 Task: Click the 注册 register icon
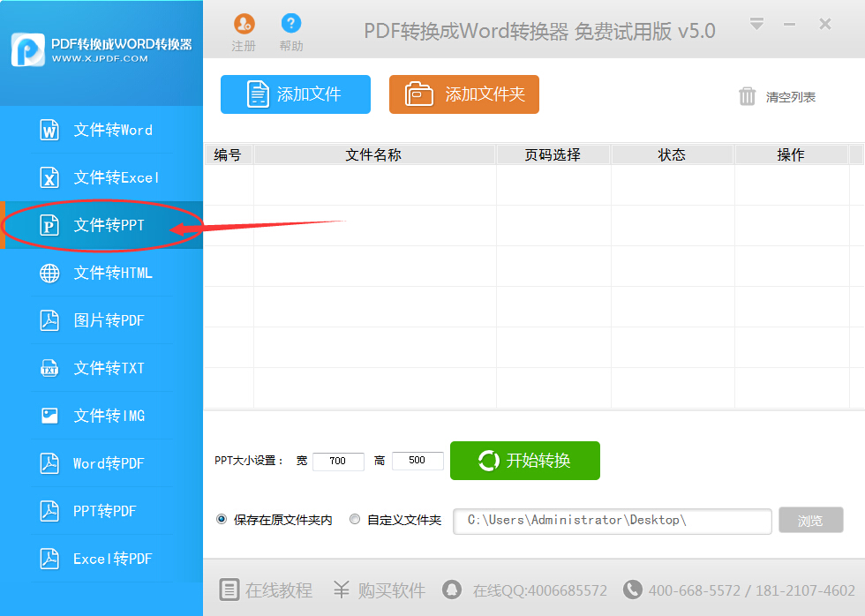click(x=244, y=24)
